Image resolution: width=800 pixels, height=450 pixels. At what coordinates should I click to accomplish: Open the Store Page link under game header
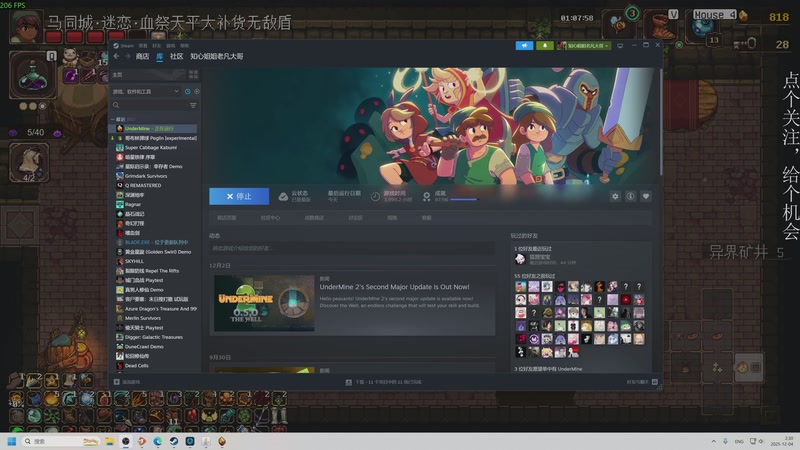(227, 218)
